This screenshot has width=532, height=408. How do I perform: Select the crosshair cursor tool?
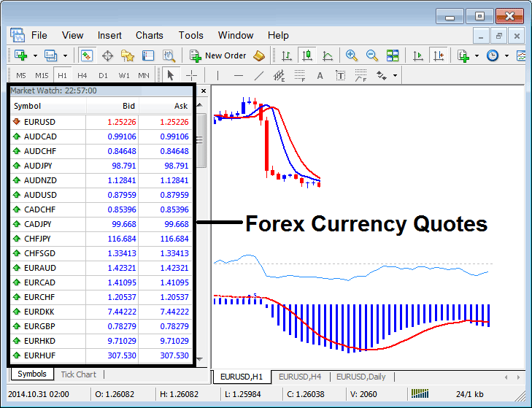[192, 75]
